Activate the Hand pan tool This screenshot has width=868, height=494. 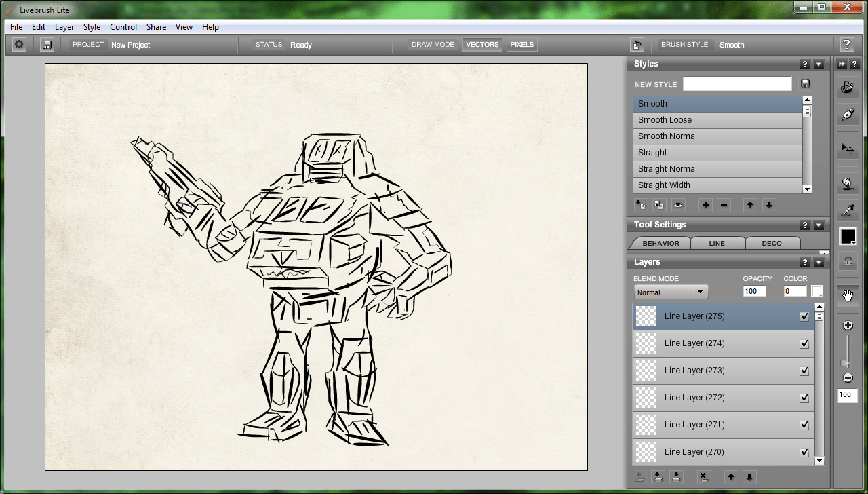[x=847, y=295]
